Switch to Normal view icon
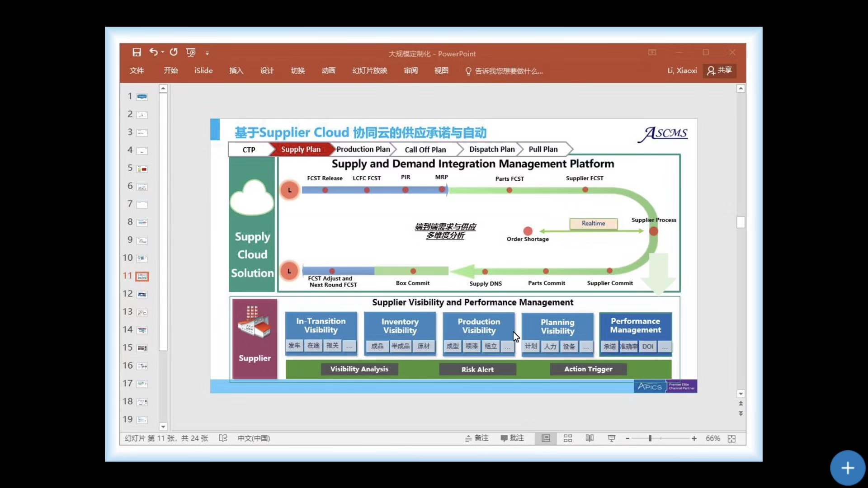The height and width of the screenshot is (488, 868). coord(546,438)
